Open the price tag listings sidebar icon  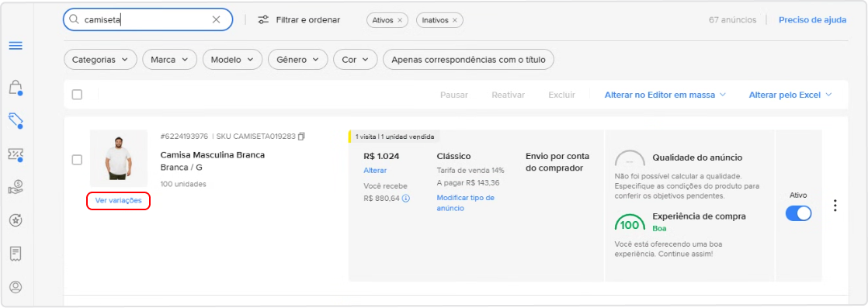pyautogui.click(x=16, y=120)
